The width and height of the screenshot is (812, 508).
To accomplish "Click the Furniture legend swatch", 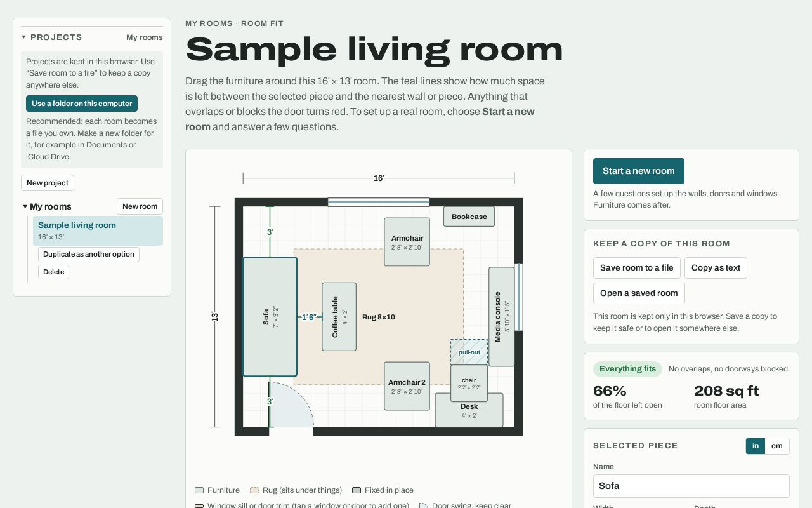I will click(199, 490).
